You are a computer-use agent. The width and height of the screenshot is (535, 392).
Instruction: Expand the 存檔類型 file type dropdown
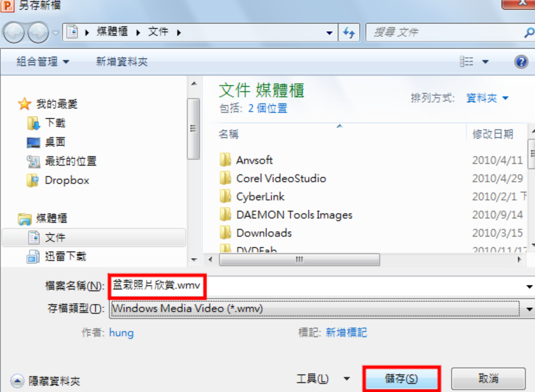coord(529,309)
